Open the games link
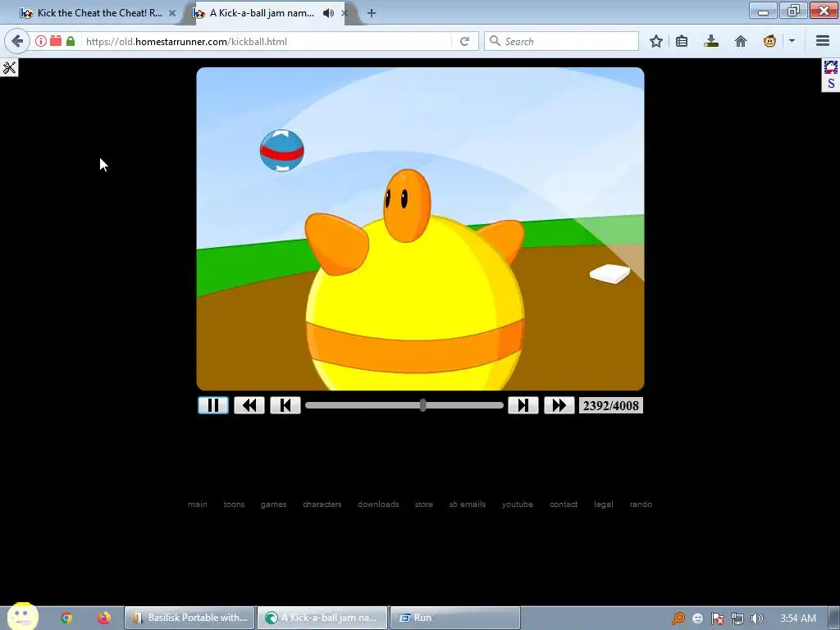 click(274, 504)
